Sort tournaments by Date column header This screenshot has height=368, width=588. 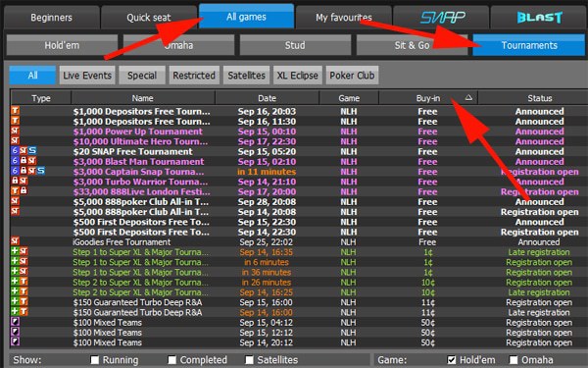click(x=267, y=98)
